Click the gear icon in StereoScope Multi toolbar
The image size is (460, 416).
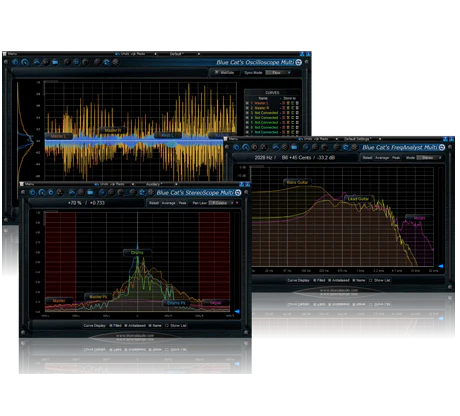[x=151, y=192]
